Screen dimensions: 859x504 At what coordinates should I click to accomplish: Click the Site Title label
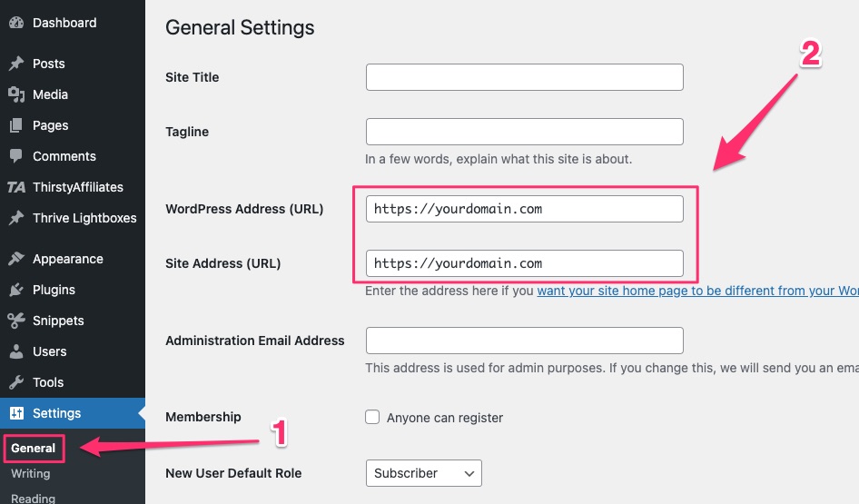click(193, 77)
